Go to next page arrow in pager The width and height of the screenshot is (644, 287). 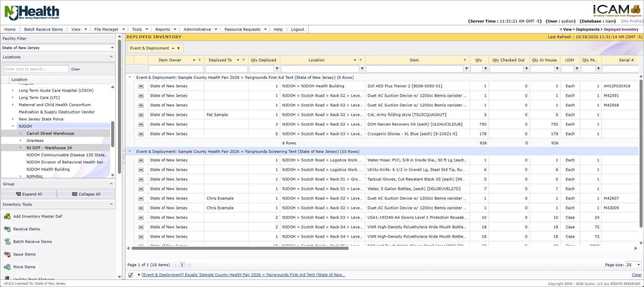coord(189,265)
